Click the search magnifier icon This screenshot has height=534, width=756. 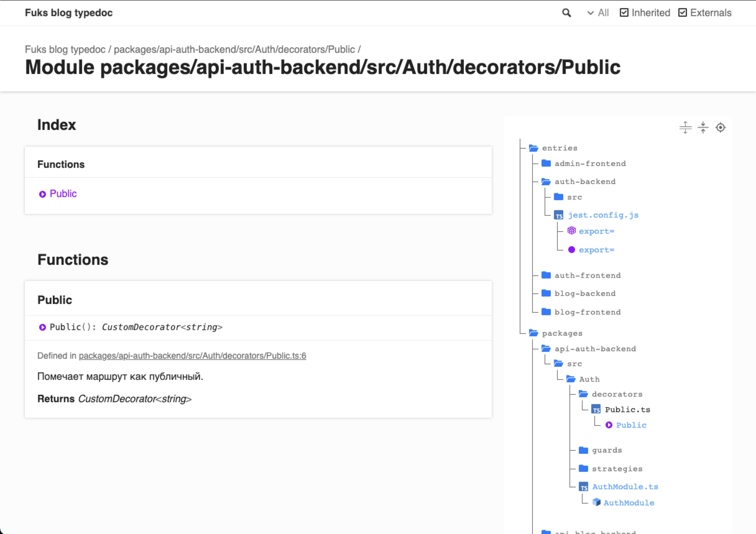pos(566,13)
